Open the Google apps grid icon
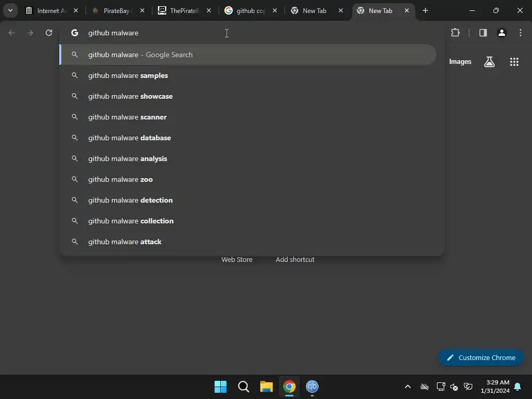The image size is (532, 399). pos(514,62)
